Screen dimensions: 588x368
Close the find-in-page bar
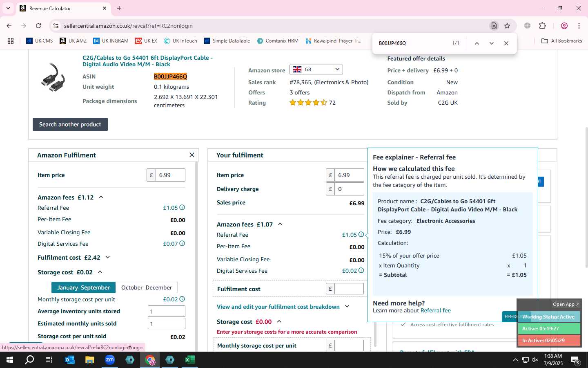point(506,43)
